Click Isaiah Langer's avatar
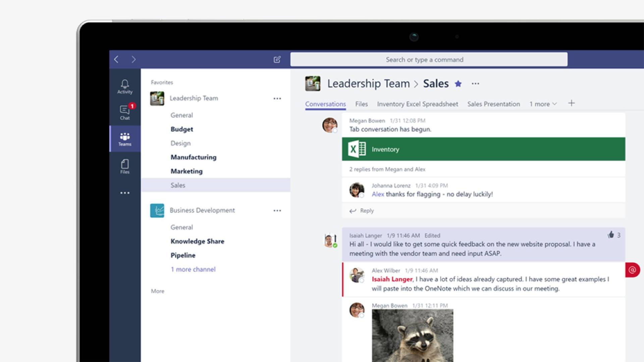 point(330,240)
